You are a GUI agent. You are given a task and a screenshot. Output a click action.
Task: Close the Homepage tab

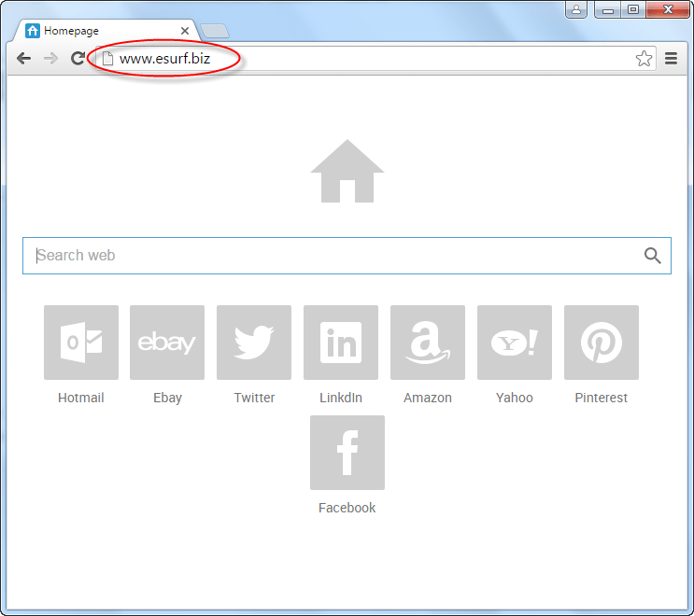tap(185, 31)
